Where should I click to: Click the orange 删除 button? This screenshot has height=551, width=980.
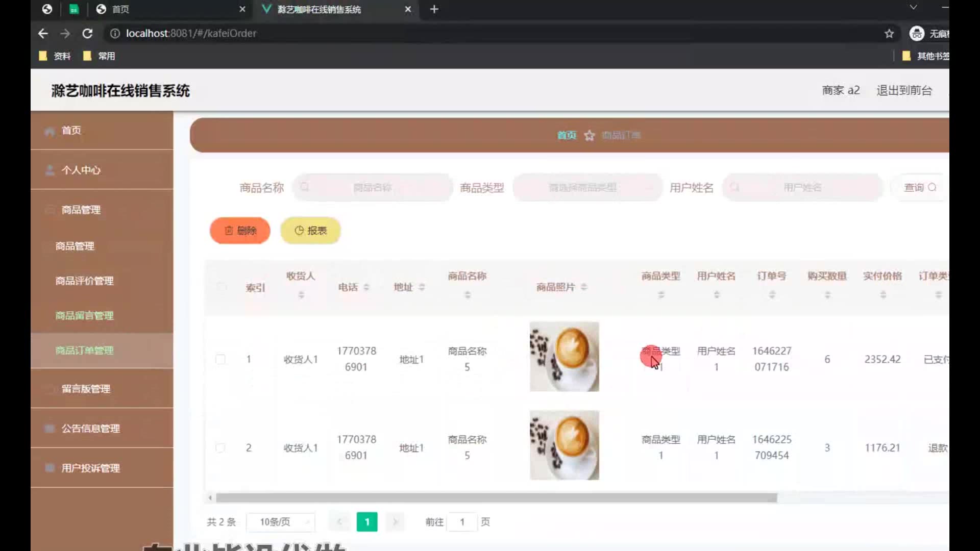[x=240, y=231]
